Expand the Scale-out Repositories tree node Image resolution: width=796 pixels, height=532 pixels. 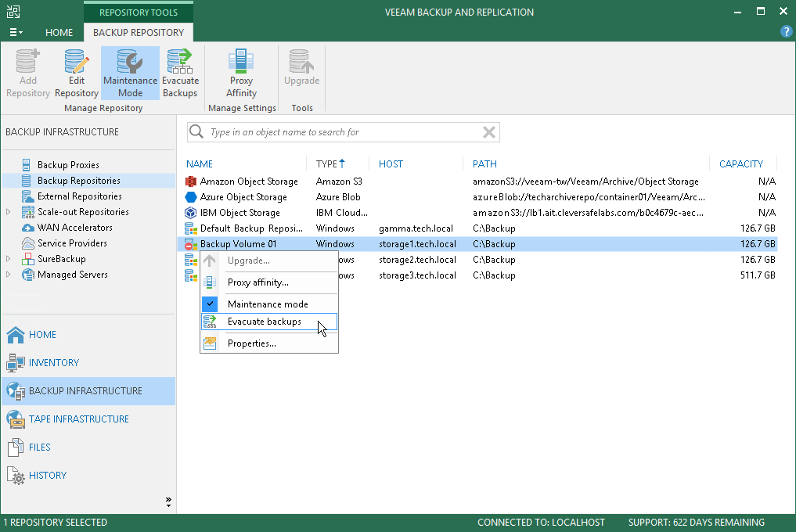9,212
